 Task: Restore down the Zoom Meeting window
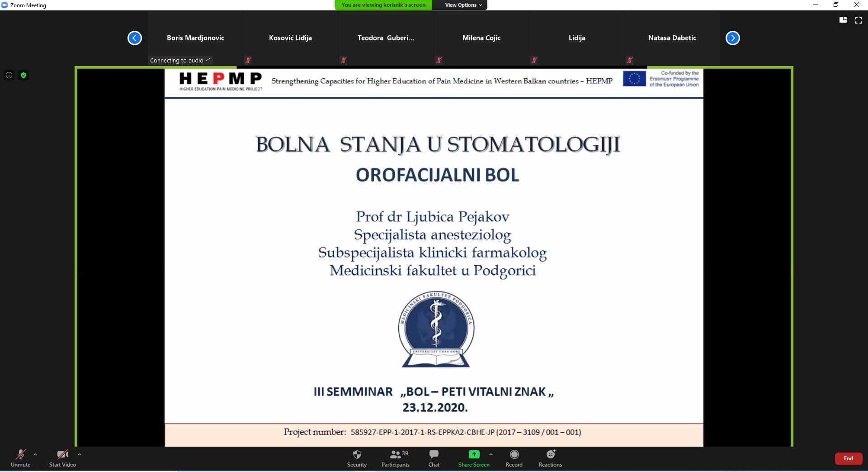tap(836, 5)
